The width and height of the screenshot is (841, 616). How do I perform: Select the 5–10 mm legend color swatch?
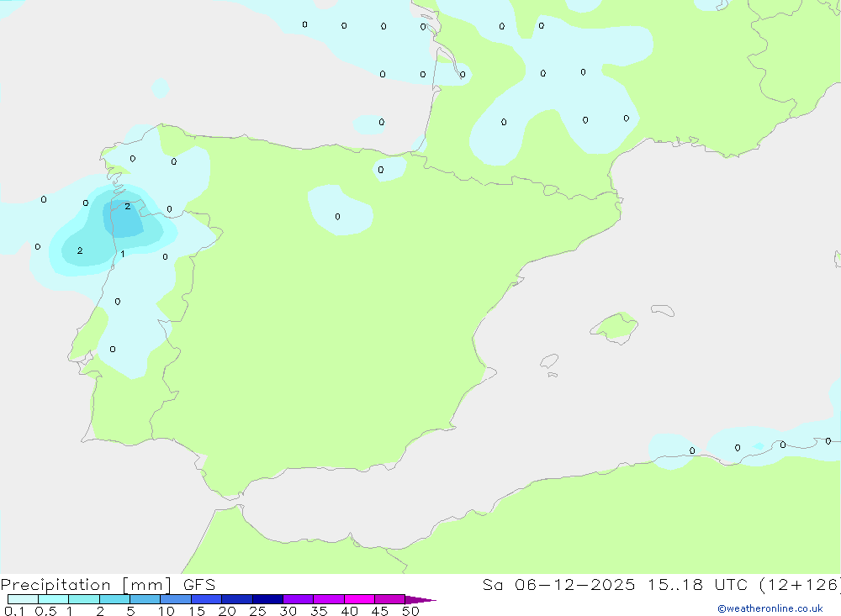pyautogui.click(x=145, y=599)
